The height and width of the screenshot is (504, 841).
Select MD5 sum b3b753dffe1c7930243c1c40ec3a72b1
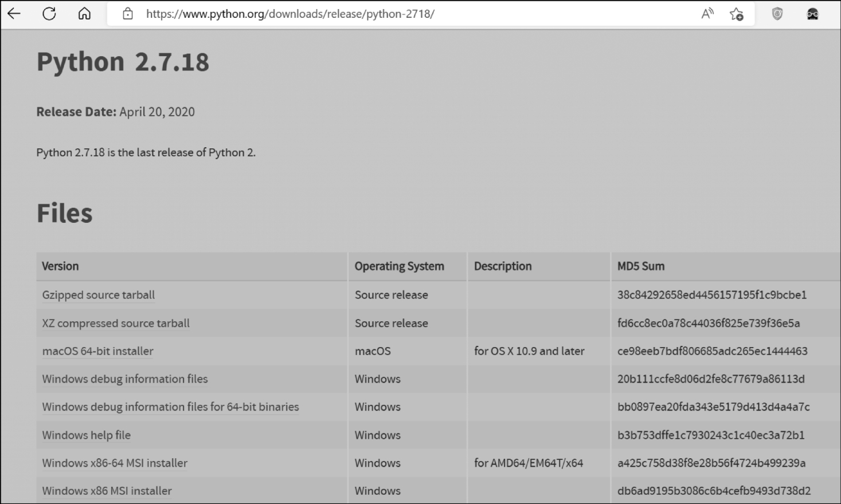coord(711,435)
